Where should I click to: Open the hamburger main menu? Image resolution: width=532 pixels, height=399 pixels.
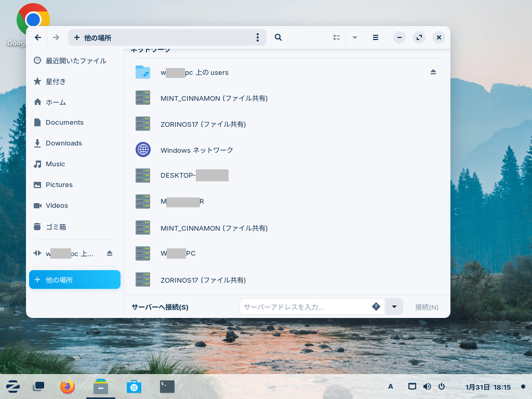point(376,37)
